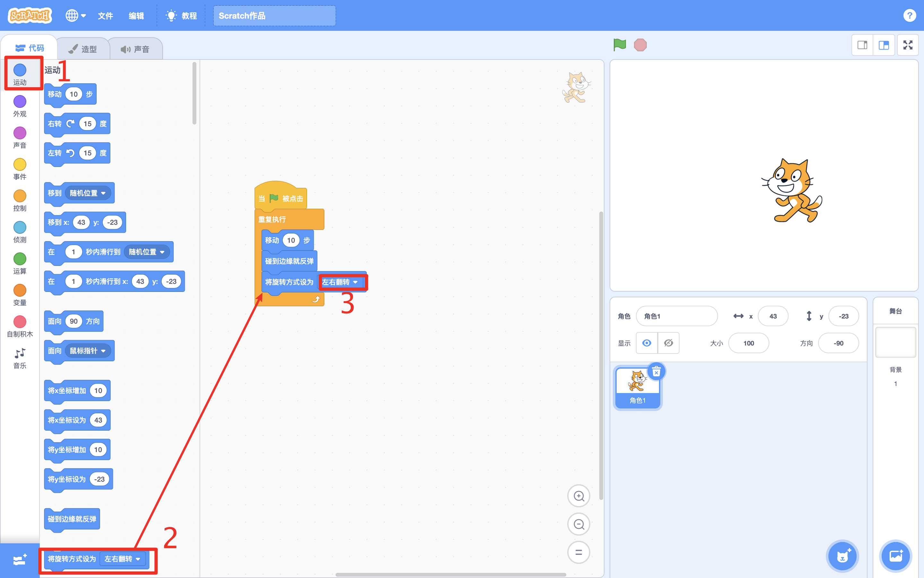Open the help question mark icon
924x578 pixels.
pos(910,16)
